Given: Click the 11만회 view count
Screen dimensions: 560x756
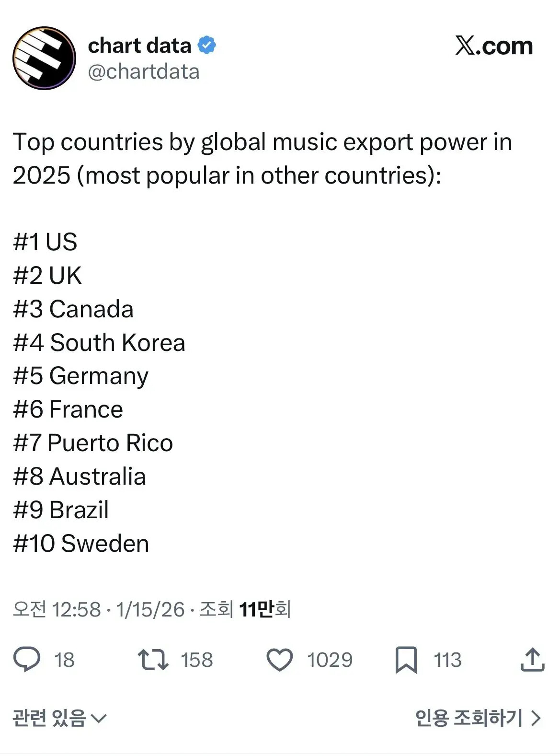Looking at the screenshot, I should pos(264,609).
